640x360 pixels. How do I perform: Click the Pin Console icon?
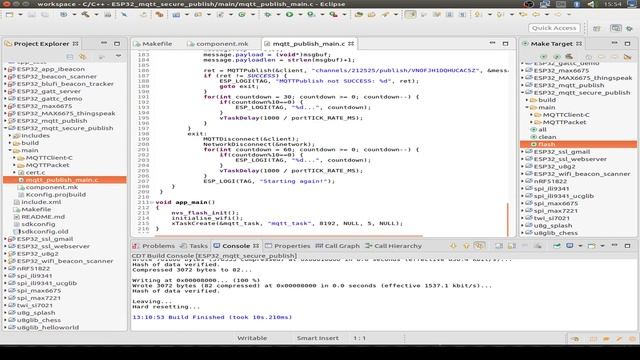pyautogui.click(x=557, y=246)
